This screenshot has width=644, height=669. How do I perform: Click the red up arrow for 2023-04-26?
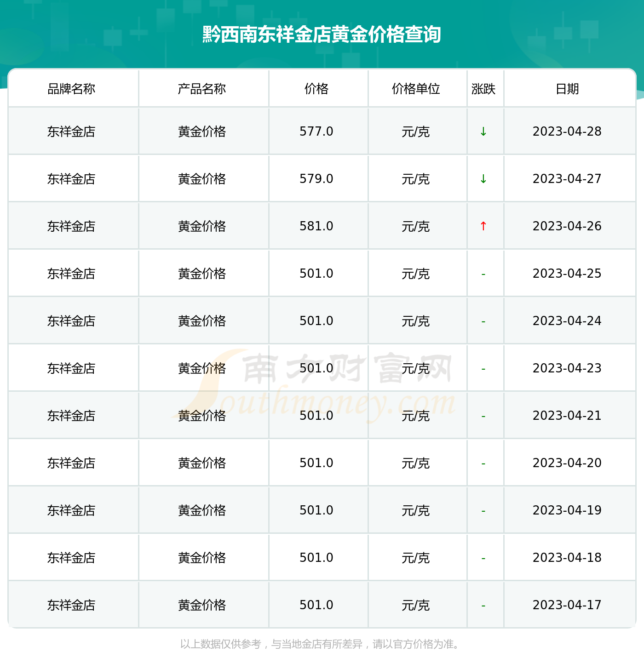tap(483, 226)
